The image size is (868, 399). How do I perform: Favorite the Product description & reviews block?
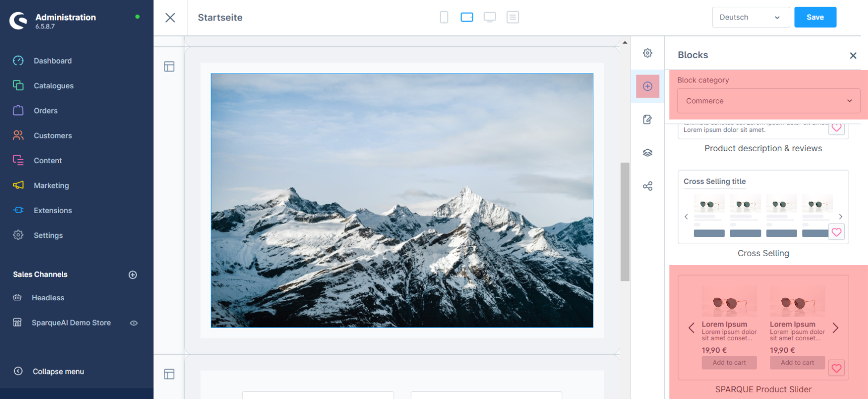[x=836, y=128]
